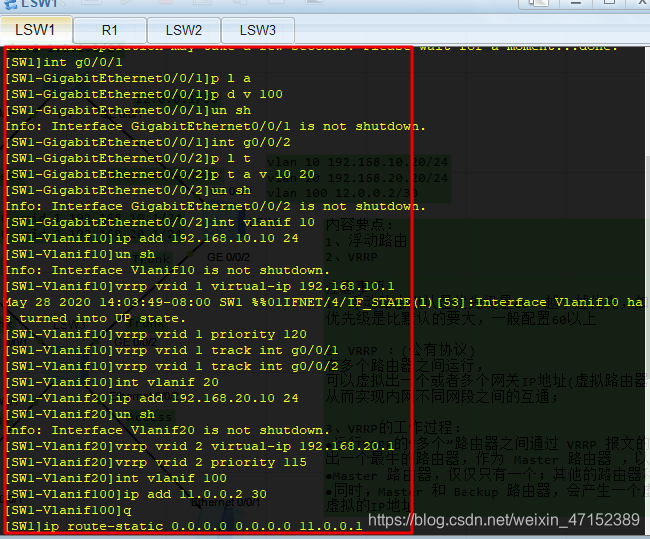This screenshot has width=650, height=539.
Task: Click the 'int vlanif 100' command line
Action: tap(116, 478)
